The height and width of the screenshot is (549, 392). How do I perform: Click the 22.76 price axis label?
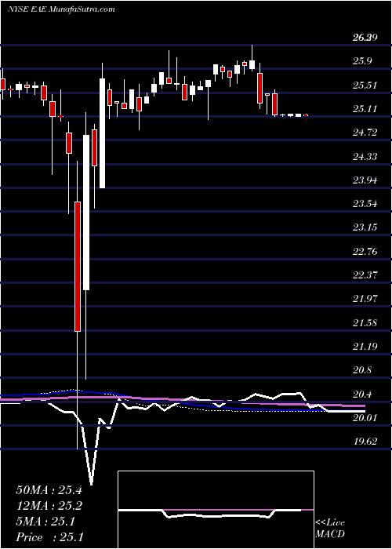365,251
